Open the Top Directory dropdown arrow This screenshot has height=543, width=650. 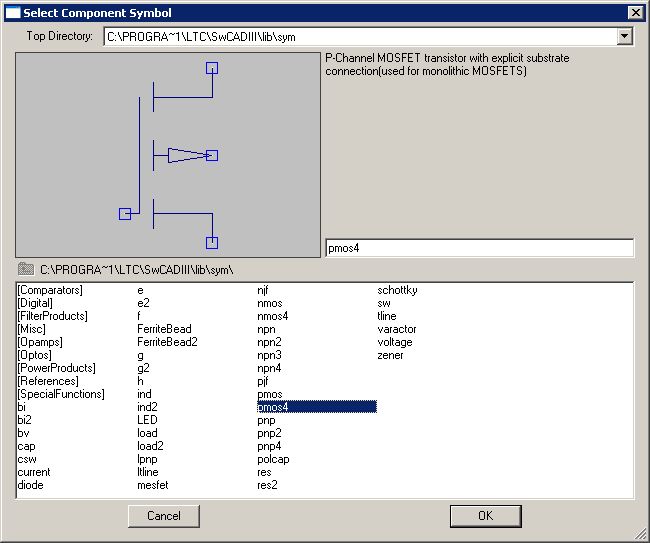pos(624,37)
